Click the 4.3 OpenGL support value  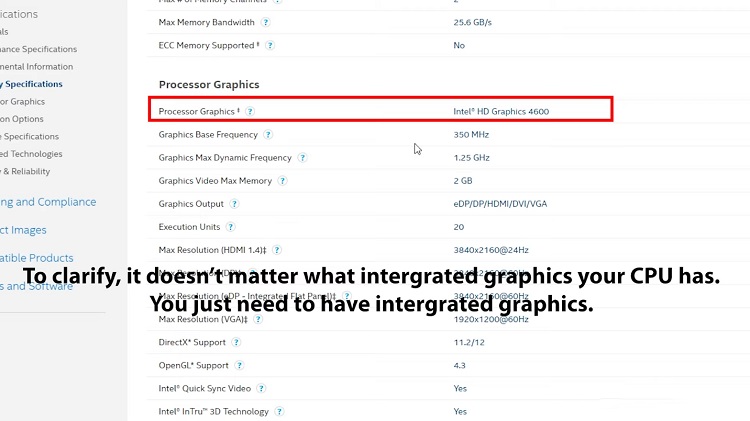[x=459, y=366]
